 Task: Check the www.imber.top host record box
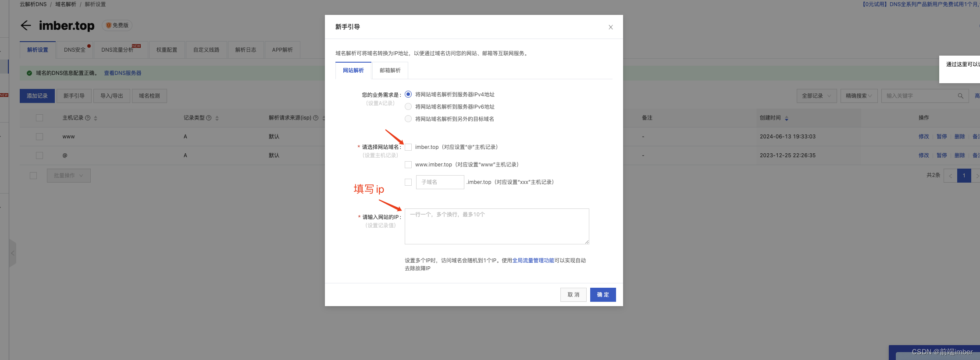pos(408,165)
